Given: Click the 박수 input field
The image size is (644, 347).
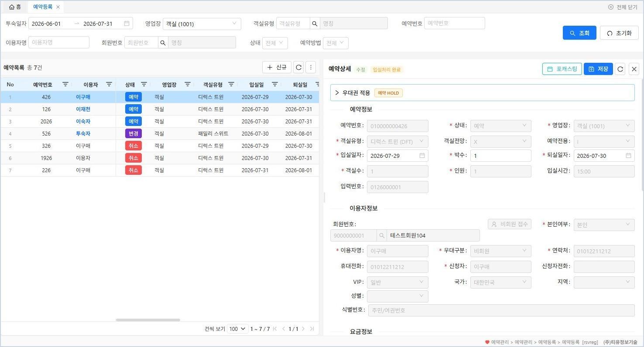Looking at the screenshot, I should click(x=500, y=156).
